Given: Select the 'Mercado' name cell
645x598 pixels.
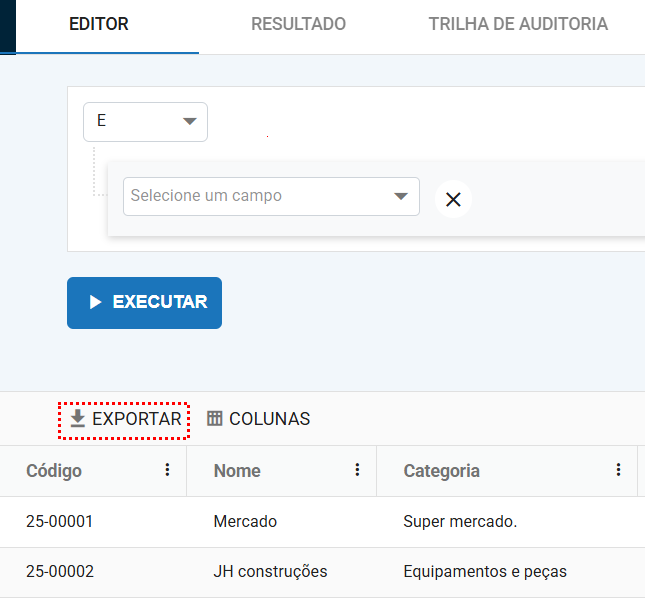Looking at the screenshot, I should [x=245, y=521].
